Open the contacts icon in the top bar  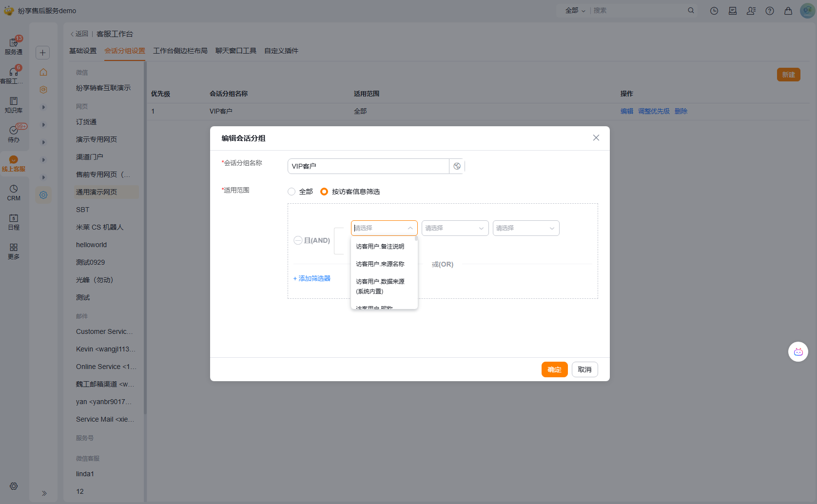[751, 11]
